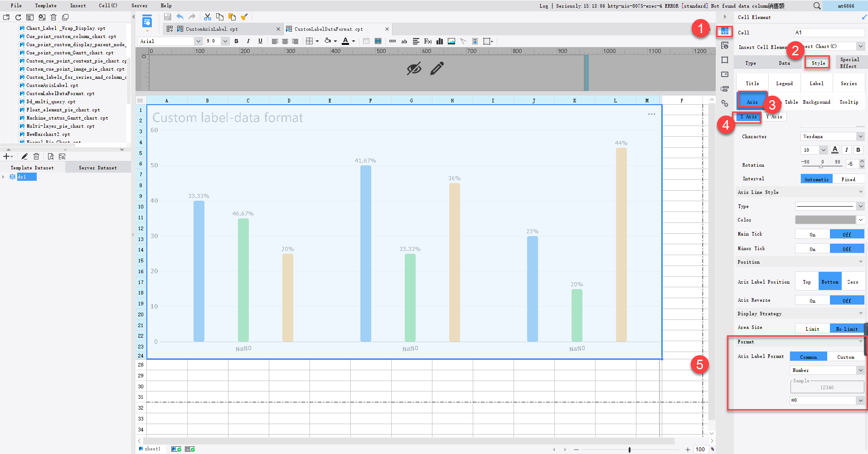Screen dimensions: 868x454
Task: Select the Cut tool in the toolbar
Action: pos(208,16)
